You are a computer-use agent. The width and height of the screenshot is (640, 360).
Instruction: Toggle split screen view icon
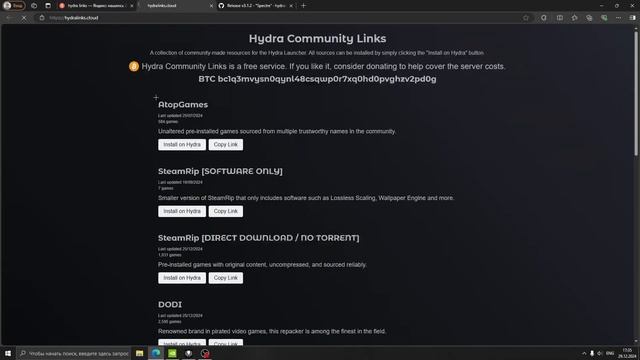pos(560,18)
